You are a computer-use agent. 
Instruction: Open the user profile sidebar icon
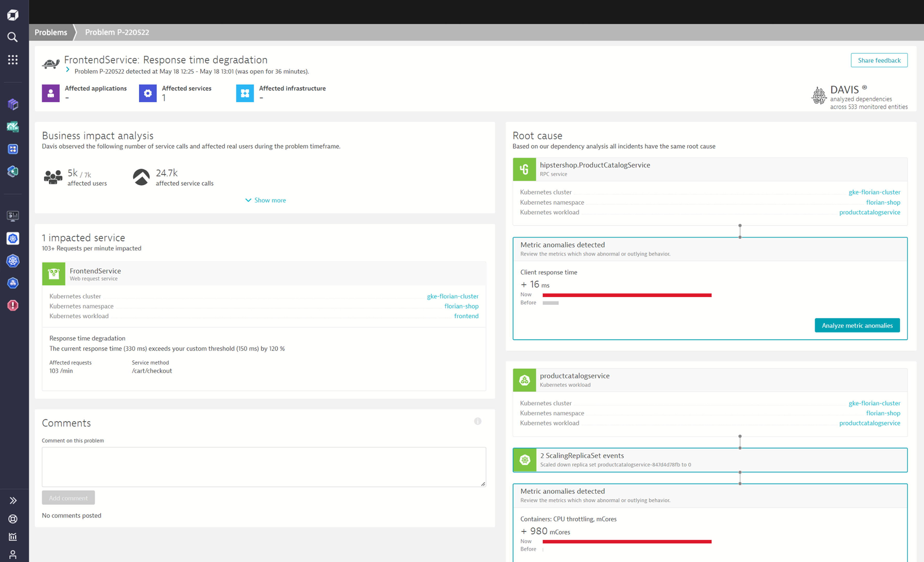coord(13,555)
